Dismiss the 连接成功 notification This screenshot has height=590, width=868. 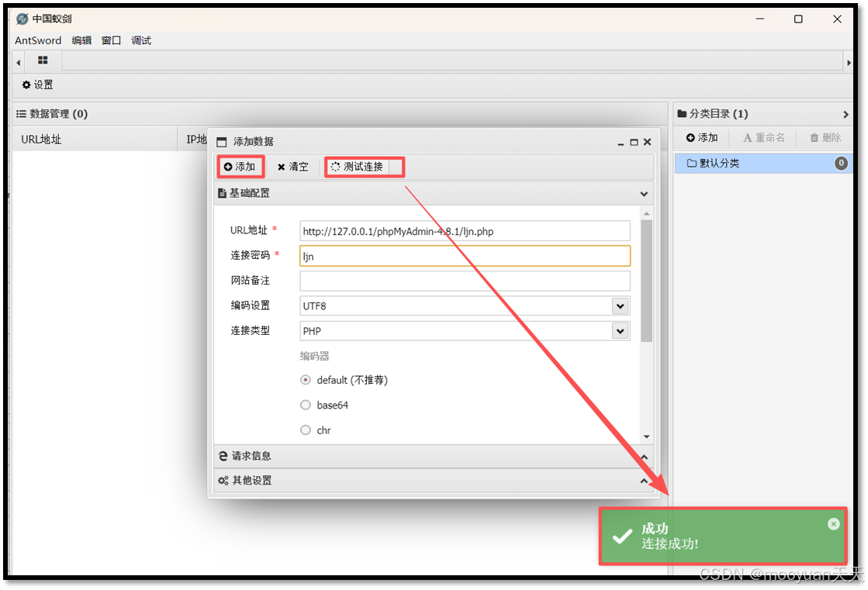(x=834, y=523)
